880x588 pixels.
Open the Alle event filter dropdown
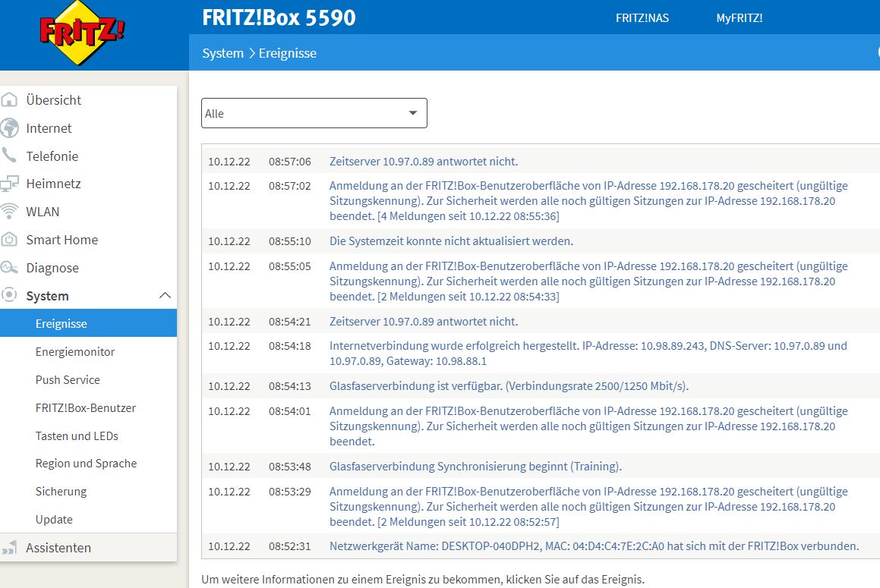coord(314,113)
